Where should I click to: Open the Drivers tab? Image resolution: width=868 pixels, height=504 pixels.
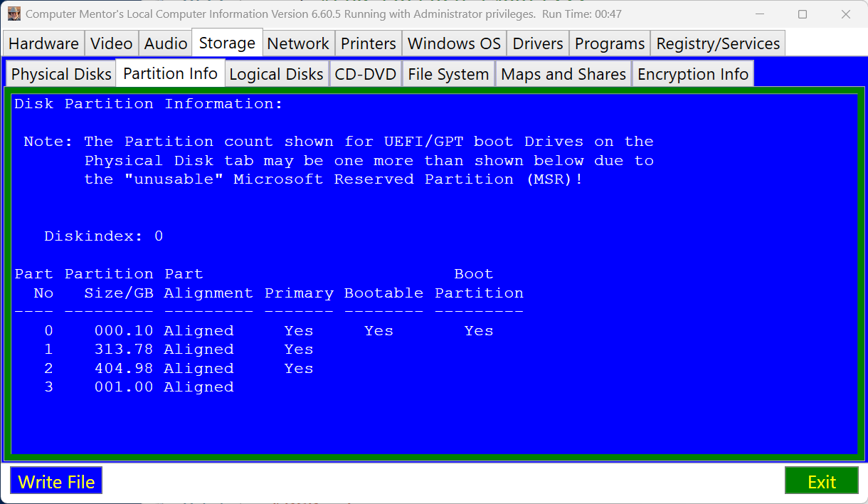[x=537, y=43]
